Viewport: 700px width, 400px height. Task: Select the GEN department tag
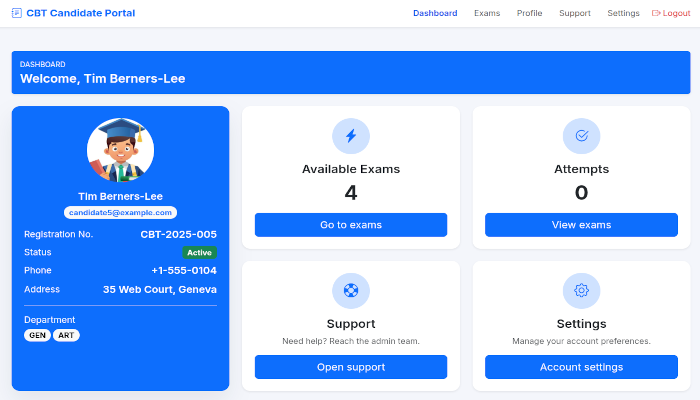(37, 335)
